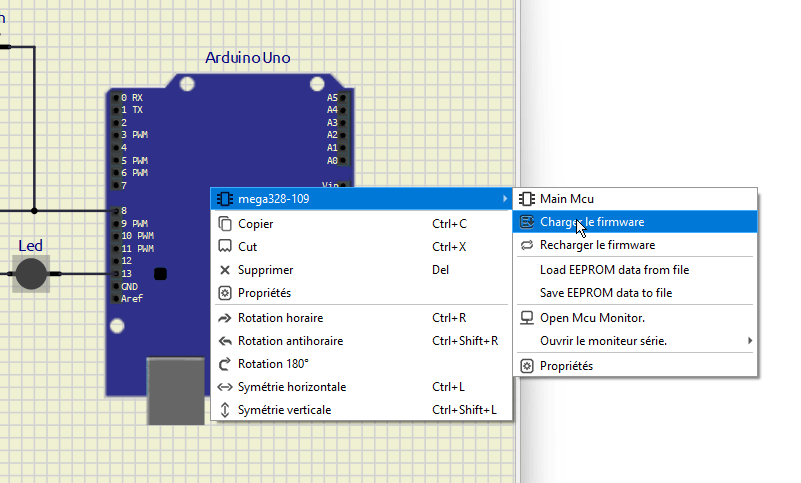Select Rotation antihoraire

click(361, 341)
